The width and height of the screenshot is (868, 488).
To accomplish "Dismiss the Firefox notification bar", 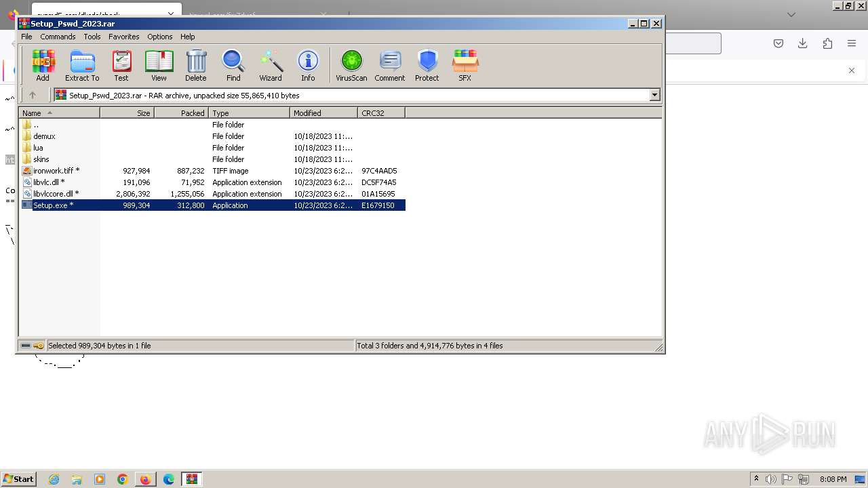I will coord(852,70).
